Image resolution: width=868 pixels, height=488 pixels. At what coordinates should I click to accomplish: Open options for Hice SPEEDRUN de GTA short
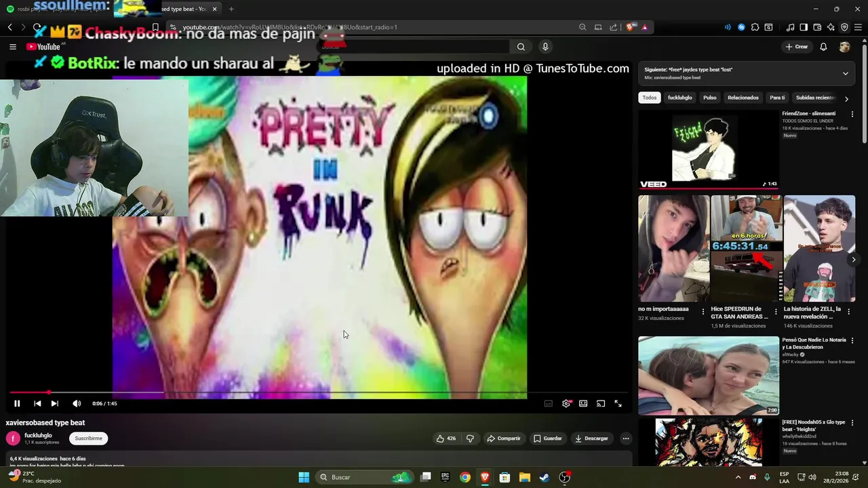pyautogui.click(x=776, y=312)
